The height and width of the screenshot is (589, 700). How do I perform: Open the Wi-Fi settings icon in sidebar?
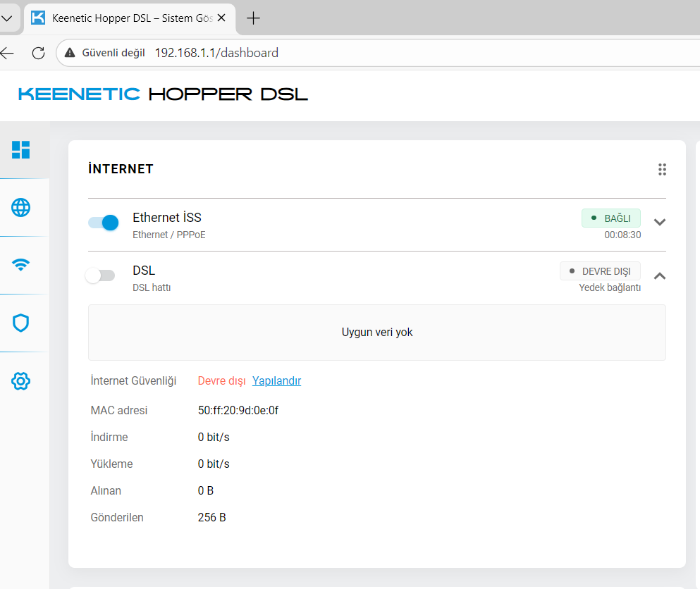(x=21, y=265)
